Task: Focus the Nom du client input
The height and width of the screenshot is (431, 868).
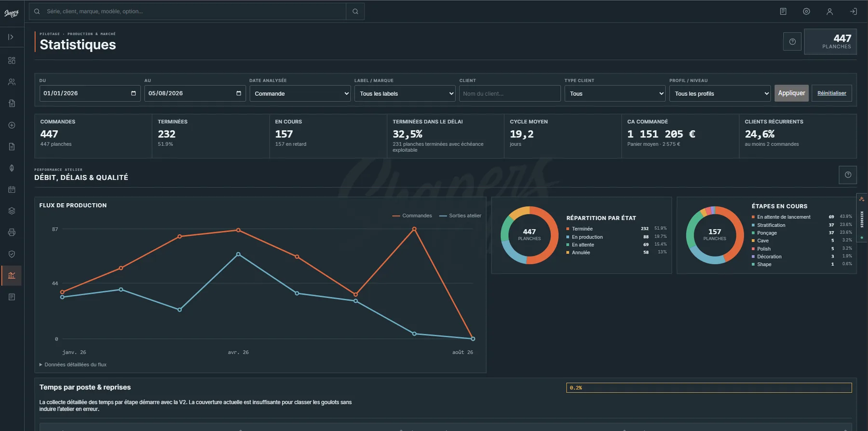Action: click(510, 94)
